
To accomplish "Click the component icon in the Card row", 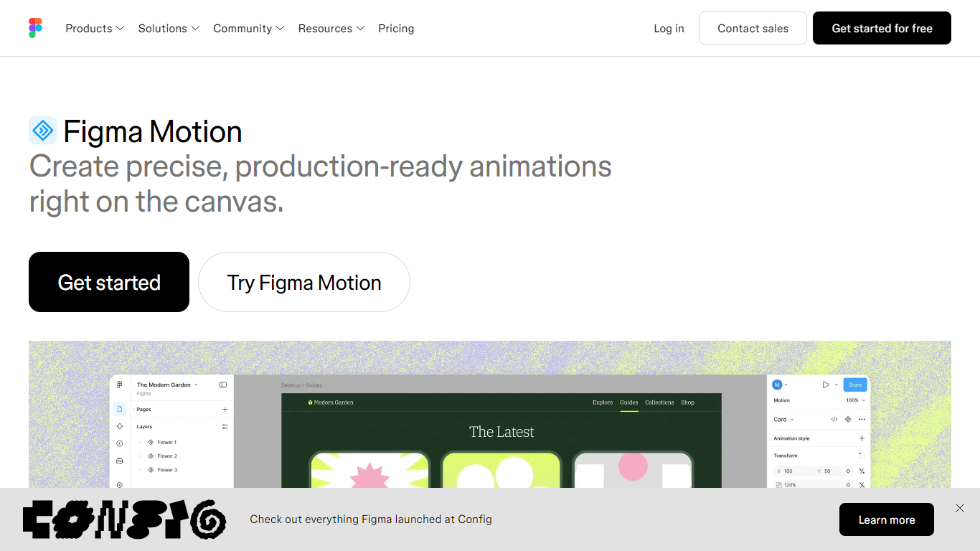I will coord(848,419).
